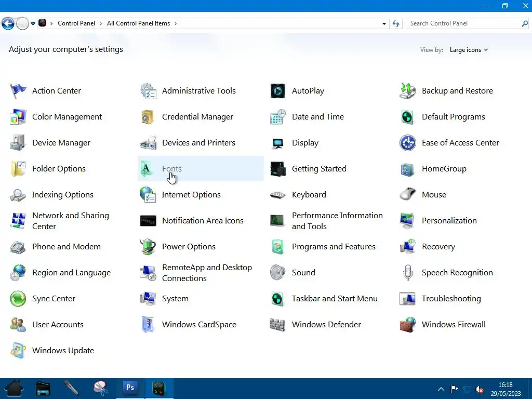
Task: Click the Refresh button in the address bar
Action: click(x=396, y=23)
